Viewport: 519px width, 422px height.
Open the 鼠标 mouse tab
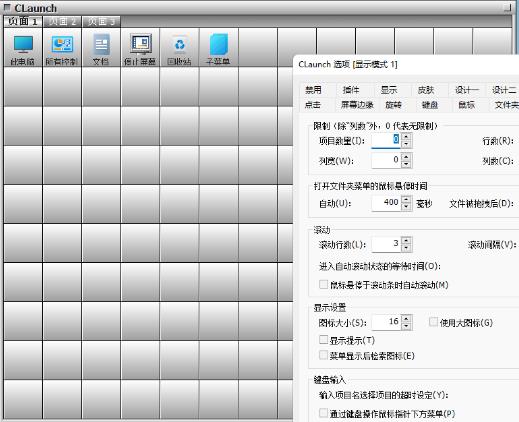(466, 105)
